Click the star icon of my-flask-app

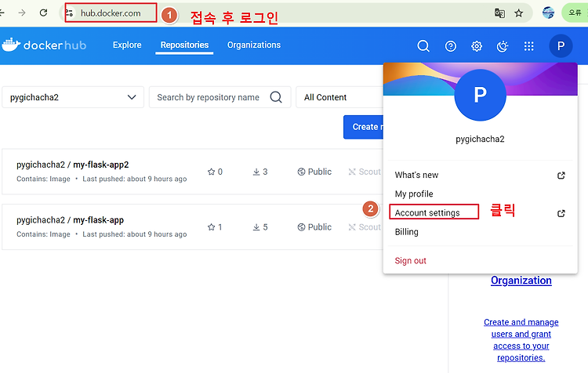point(211,227)
